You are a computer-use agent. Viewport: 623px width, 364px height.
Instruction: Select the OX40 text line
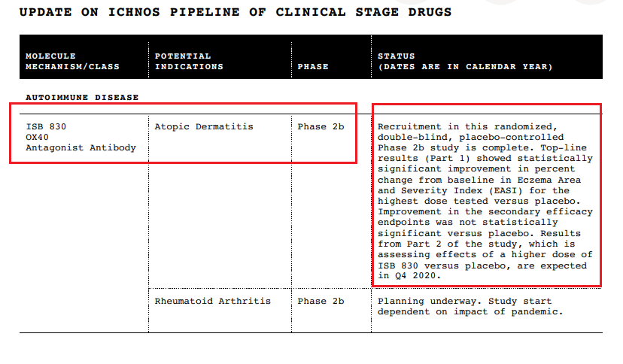click(38, 137)
